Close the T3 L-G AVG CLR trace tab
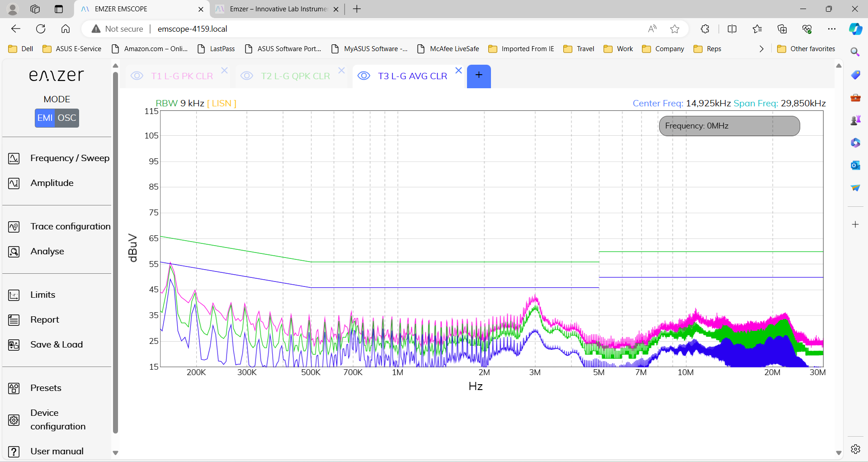 [458, 70]
